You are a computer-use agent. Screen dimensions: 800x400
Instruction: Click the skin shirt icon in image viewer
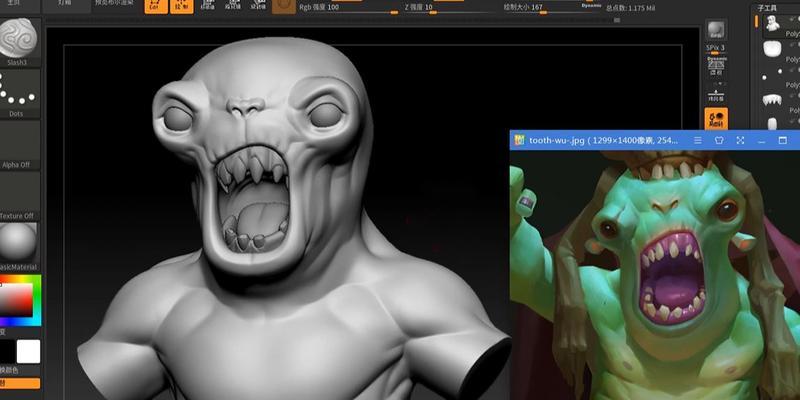coord(719,140)
